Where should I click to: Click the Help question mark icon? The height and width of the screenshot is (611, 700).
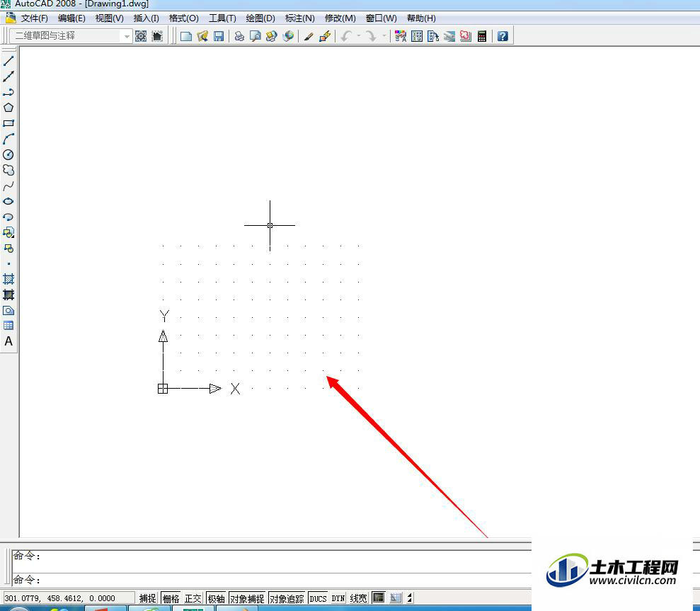tap(503, 36)
